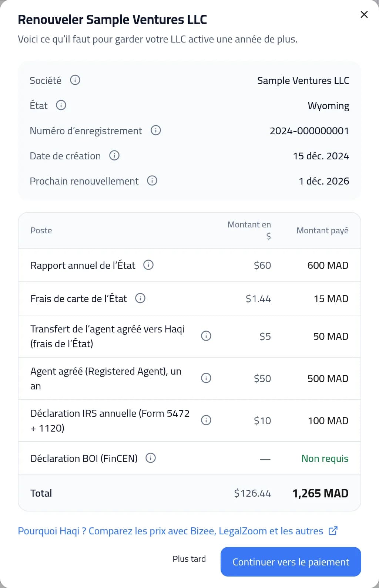
Task: Click the Non requis status text
Action: (325, 459)
